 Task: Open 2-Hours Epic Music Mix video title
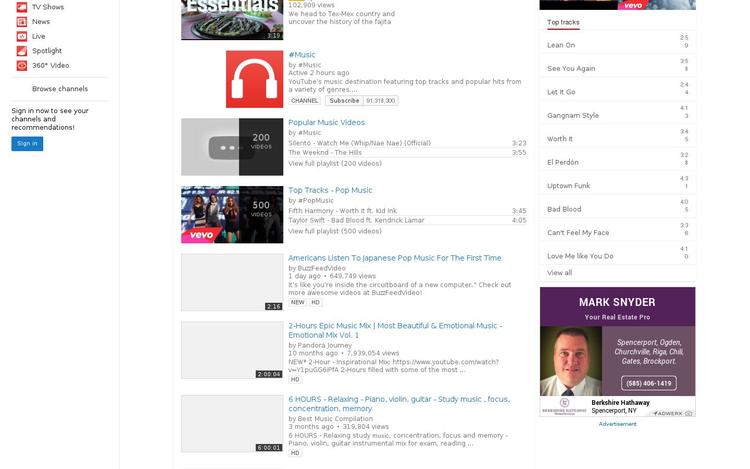[x=395, y=330]
